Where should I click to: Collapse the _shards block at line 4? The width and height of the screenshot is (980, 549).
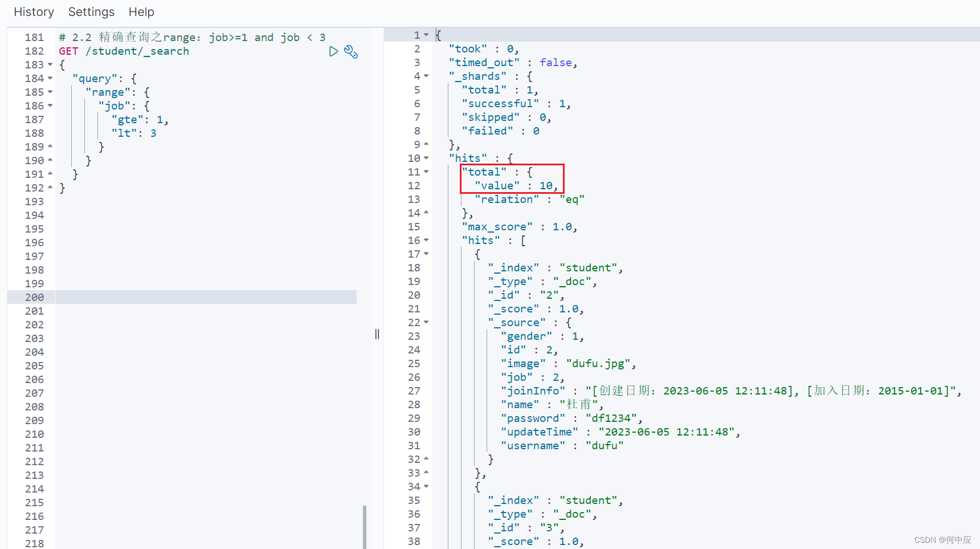pos(426,76)
